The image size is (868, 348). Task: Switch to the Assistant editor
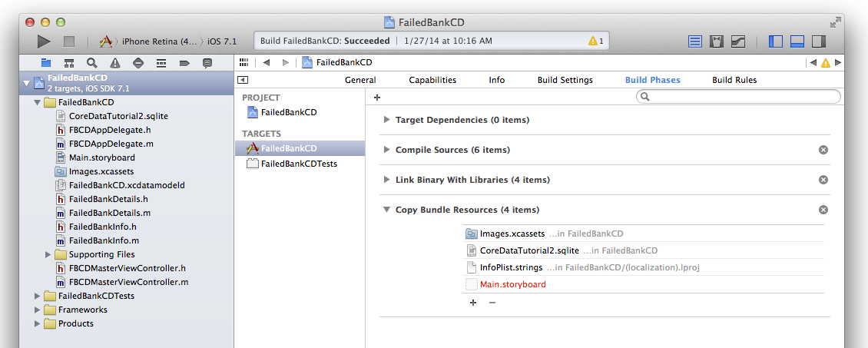[717, 41]
